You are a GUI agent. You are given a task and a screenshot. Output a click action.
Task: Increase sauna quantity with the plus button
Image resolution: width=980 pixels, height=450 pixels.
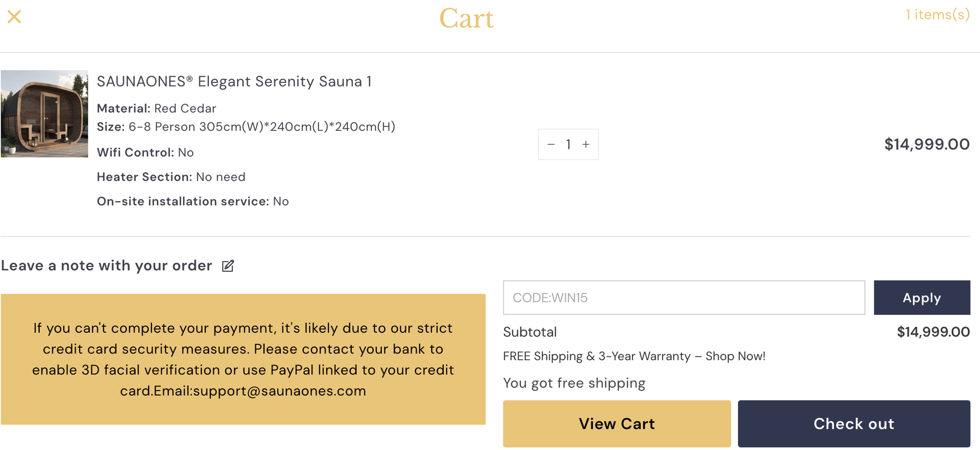pos(586,144)
